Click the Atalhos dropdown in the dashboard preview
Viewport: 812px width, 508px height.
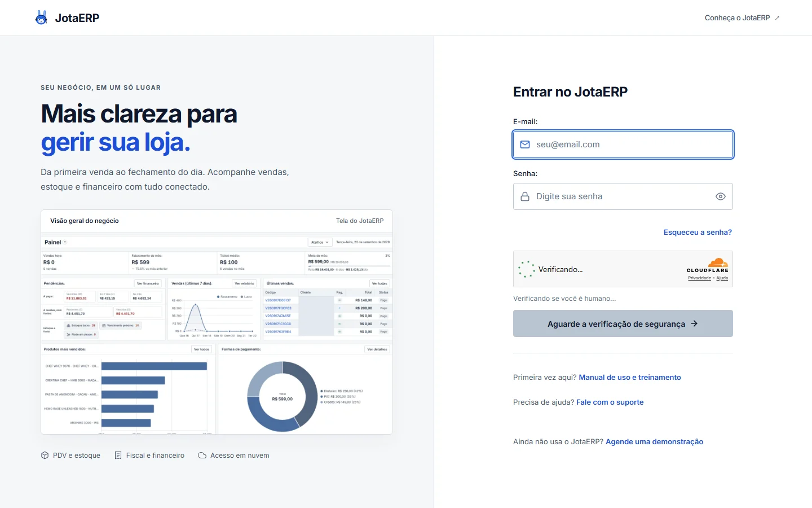coord(320,242)
